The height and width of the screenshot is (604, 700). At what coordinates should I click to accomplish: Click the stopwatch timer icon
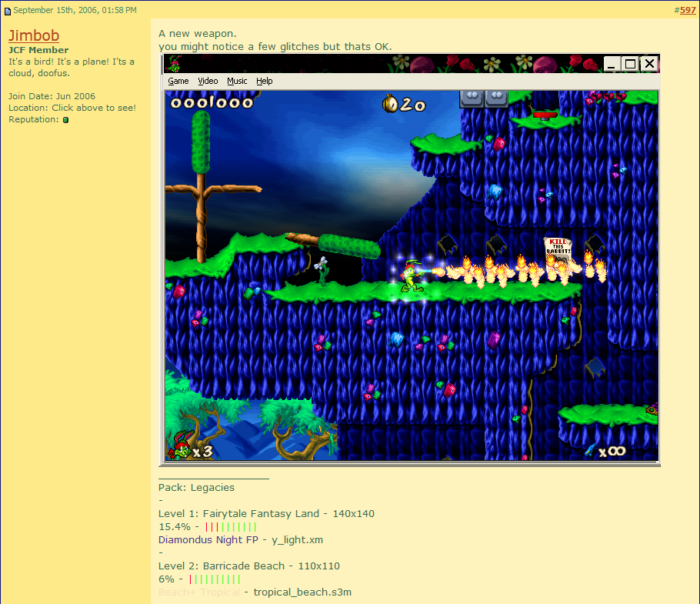pyautogui.click(x=390, y=104)
